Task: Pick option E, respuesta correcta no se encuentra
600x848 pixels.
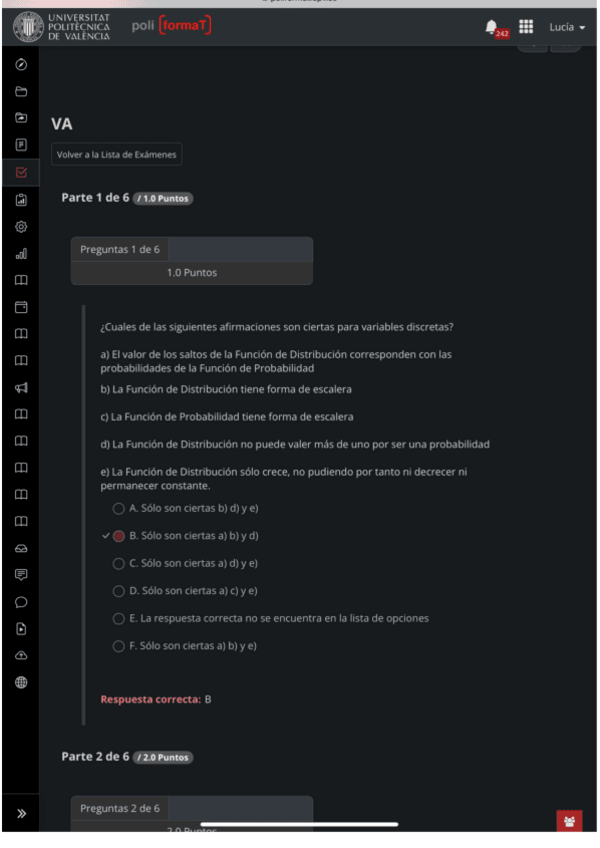Action: coord(119,619)
